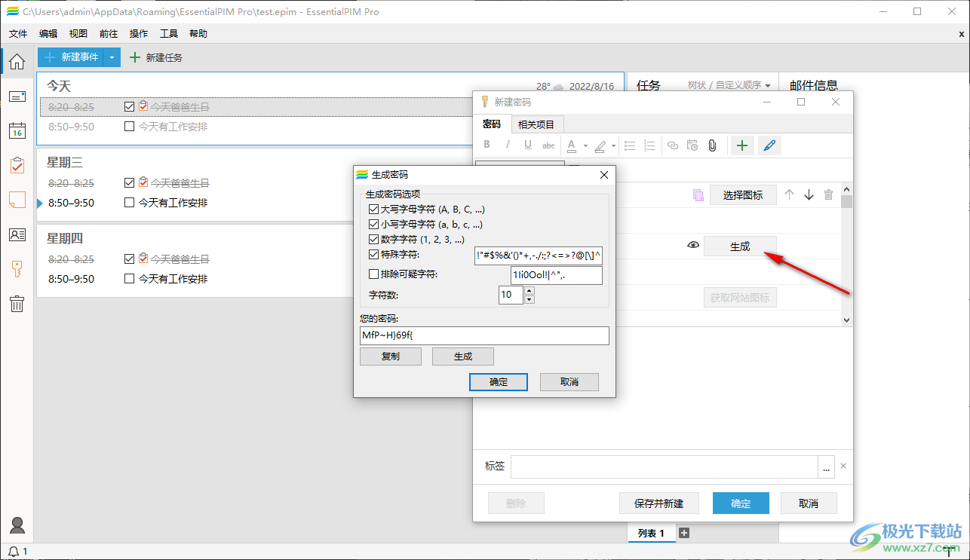
Task: Click the user account icon in sidebar
Action: click(17, 525)
